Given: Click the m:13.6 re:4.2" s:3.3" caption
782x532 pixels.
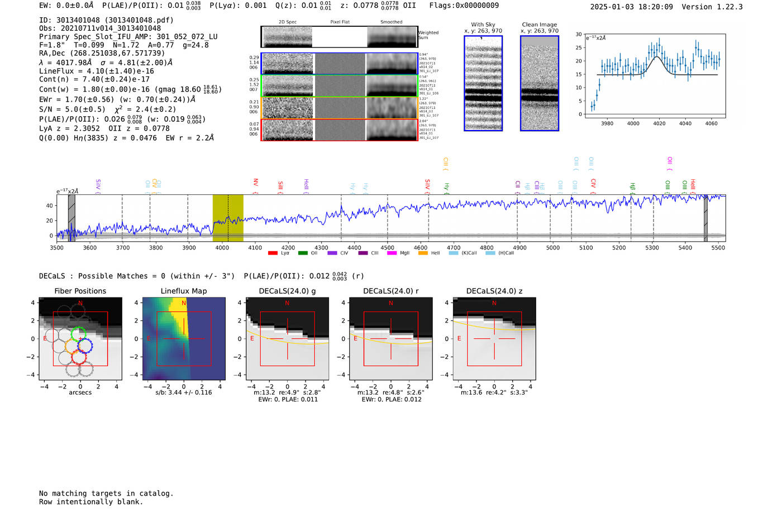Looking at the screenshot, I should [x=494, y=392].
